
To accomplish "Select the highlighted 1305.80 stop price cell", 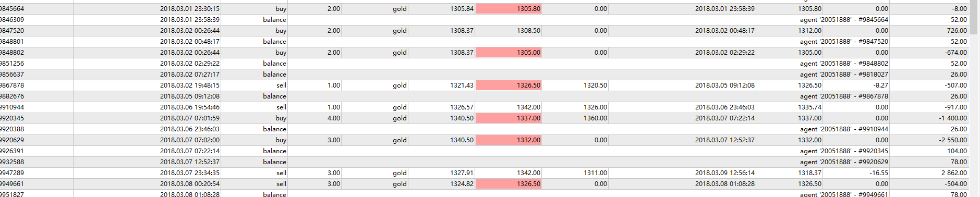I will click(509, 9).
